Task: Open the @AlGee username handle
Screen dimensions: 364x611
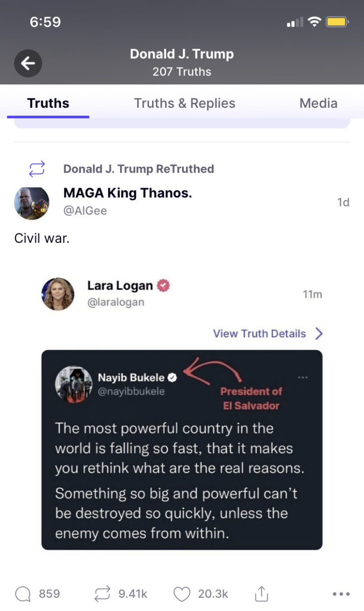Action: click(85, 211)
